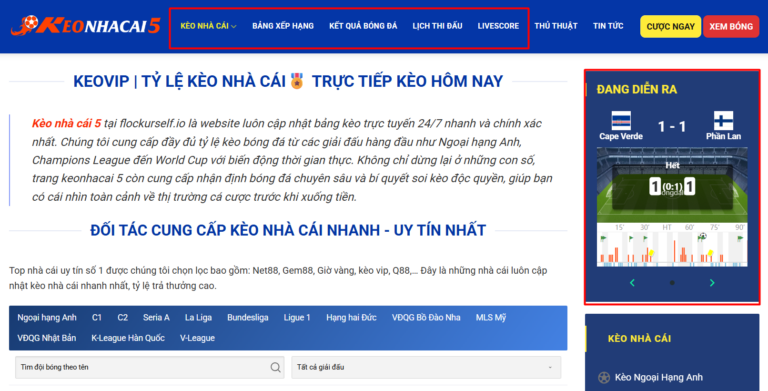Open VĐQG Bồ Đào Nha tab
Image resolution: width=768 pixels, height=391 pixels.
[426, 318]
